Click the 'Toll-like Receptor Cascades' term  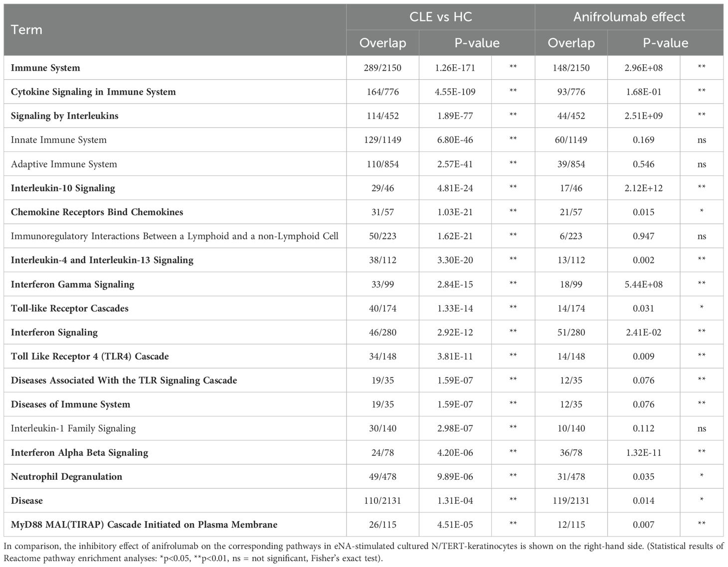(69, 308)
